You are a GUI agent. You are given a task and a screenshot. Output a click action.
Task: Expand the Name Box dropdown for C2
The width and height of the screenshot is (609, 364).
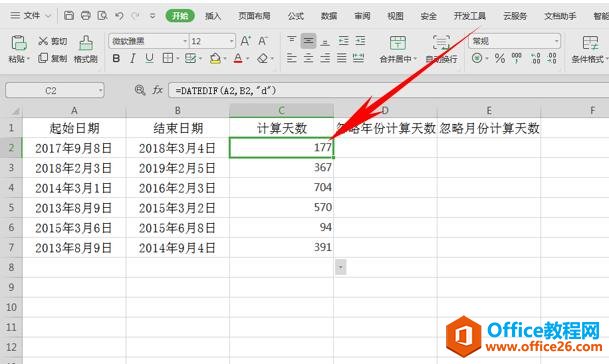(100, 90)
